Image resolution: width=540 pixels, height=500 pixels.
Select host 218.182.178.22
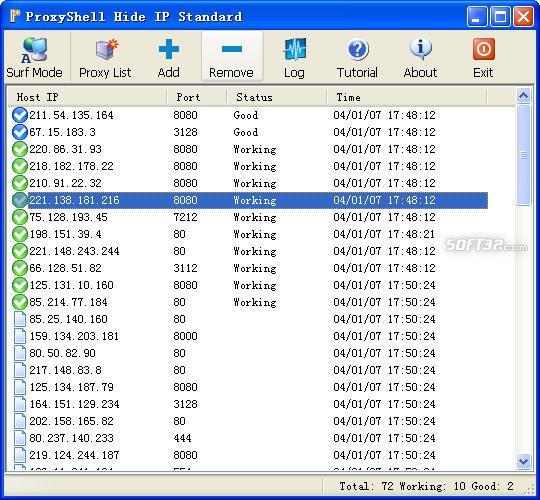pos(71,166)
